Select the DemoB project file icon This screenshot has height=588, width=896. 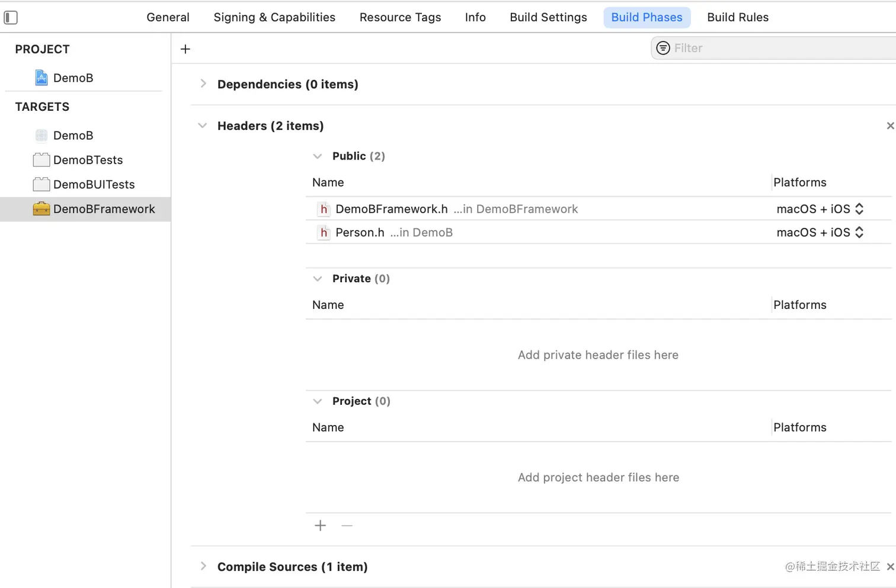(41, 78)
